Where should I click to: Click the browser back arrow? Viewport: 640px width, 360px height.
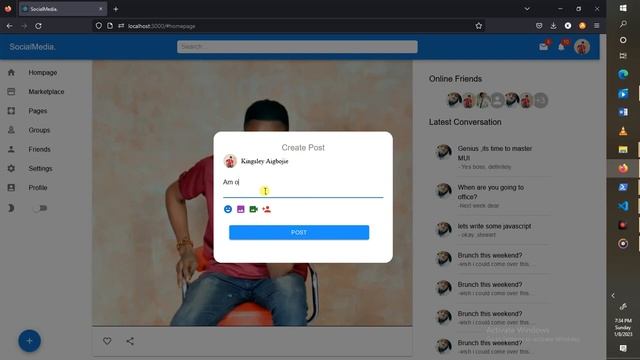9,26
